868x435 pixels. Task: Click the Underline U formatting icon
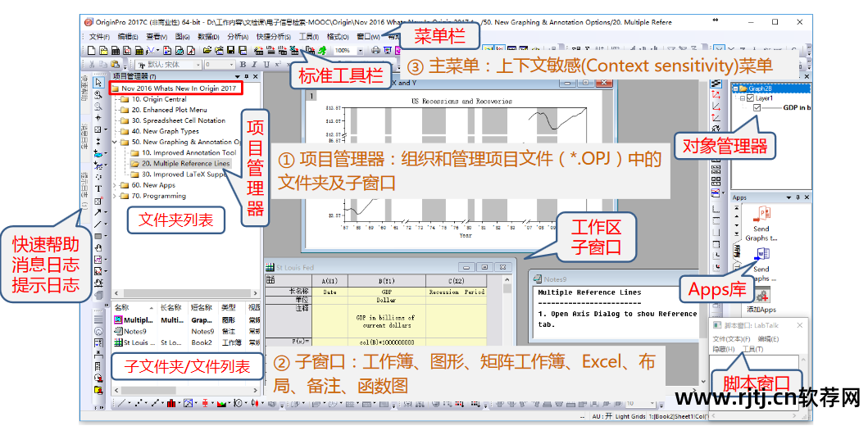(x=267, y=64)
